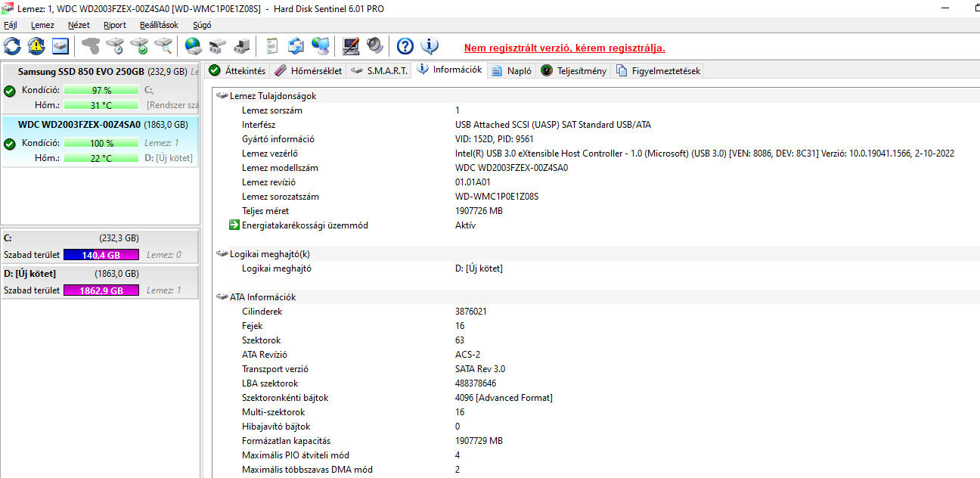Open the Nézet menu
Image resolution: width=980 pixels, height=478 pixels.
[x=79, y=25]
